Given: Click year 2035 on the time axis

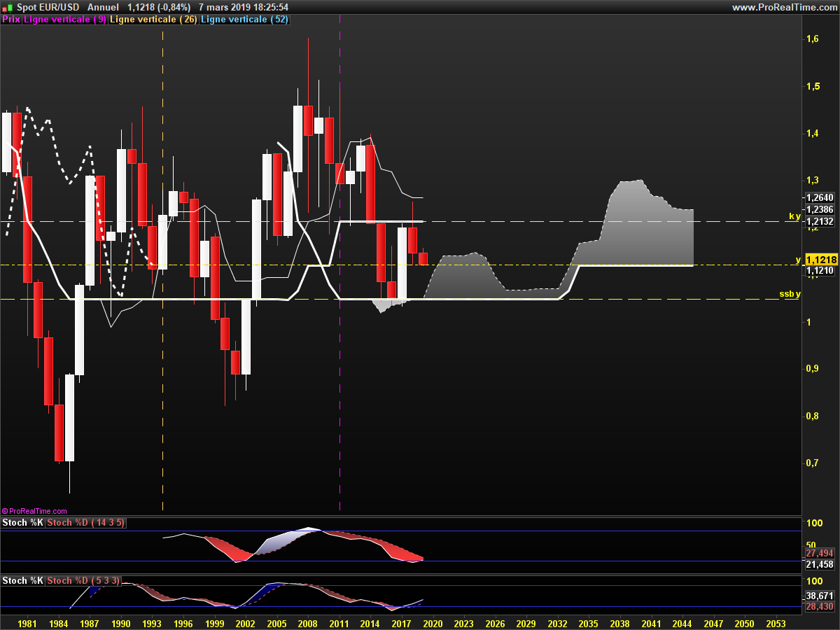Looking at the screenshot, I should [588, 623].
